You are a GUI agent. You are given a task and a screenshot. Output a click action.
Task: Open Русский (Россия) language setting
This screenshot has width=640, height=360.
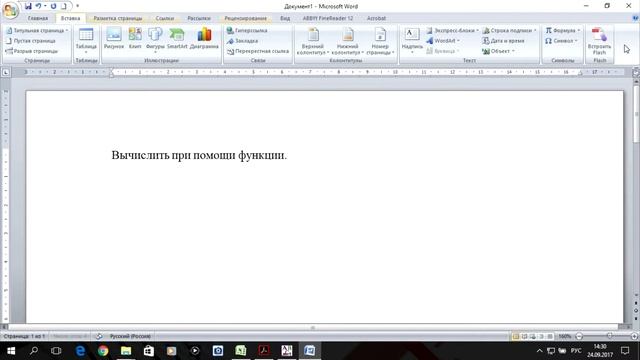pos(130,336)
